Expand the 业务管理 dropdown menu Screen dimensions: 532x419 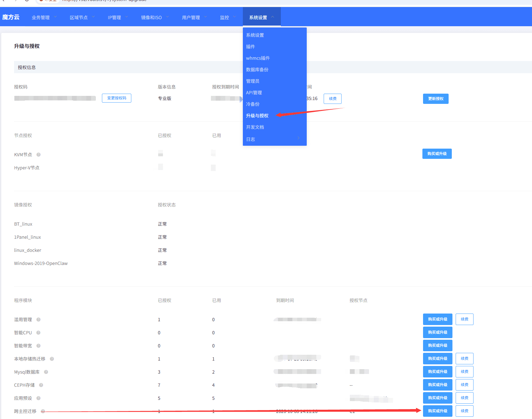[44, 17]
